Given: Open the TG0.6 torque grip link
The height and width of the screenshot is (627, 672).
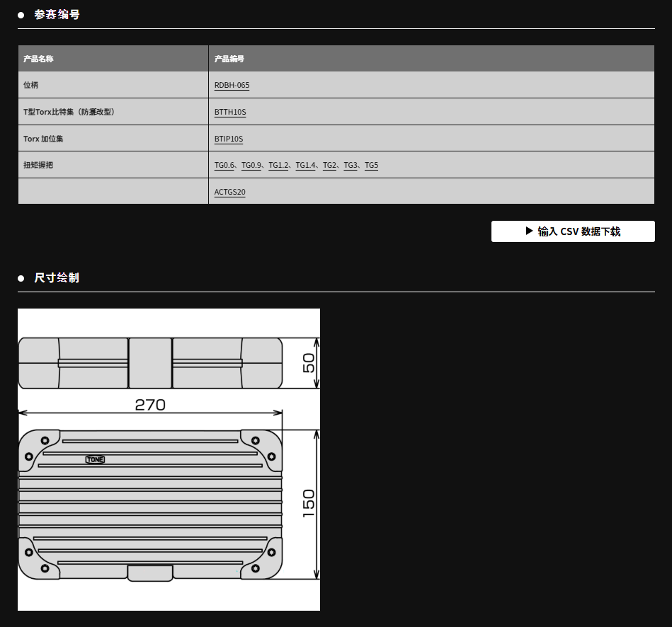Looking at the screenshot, I should pyautogui.click(x=224, y=165).
